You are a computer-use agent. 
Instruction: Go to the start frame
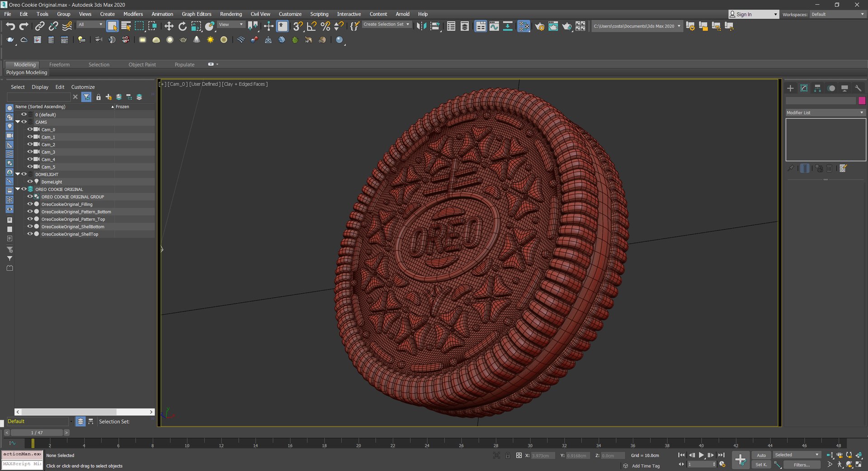coord(681,455)
